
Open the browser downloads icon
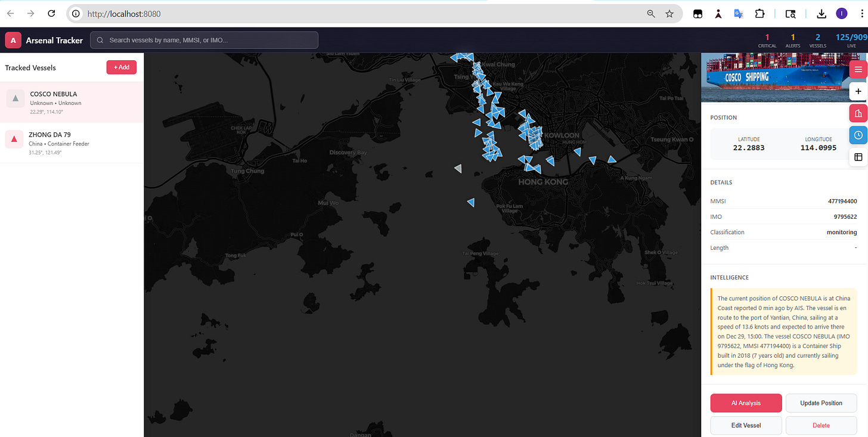tap(821, 14)
